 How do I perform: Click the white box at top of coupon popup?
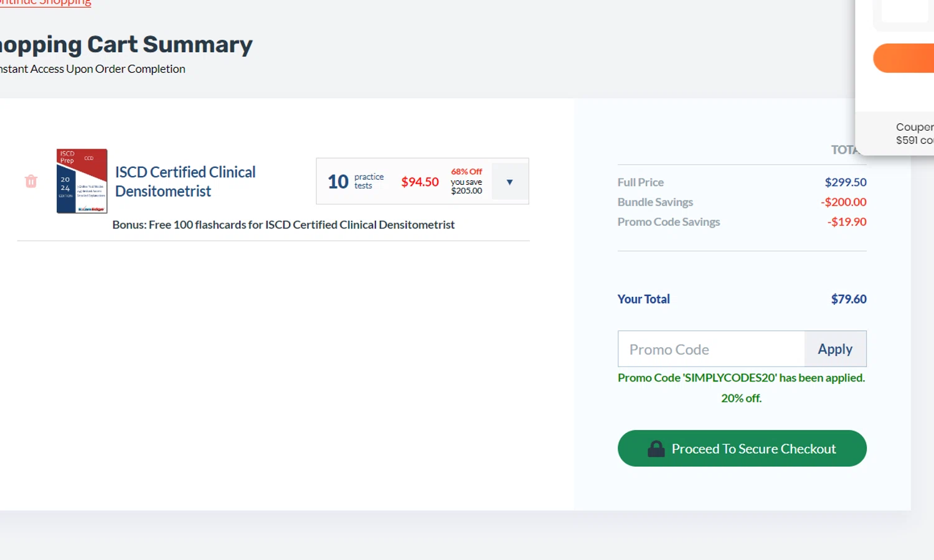tap(905, 11)
